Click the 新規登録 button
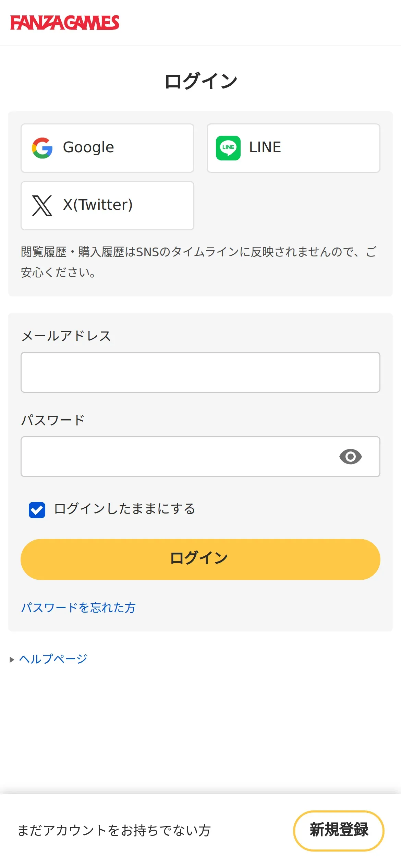This screenshot has height=868, width=401. coord(339,831)
